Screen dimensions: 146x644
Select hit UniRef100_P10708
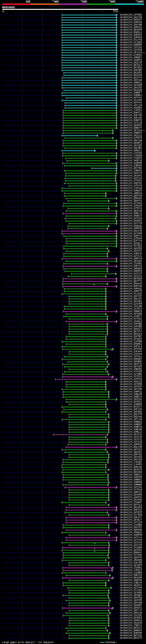coord(131,40)
